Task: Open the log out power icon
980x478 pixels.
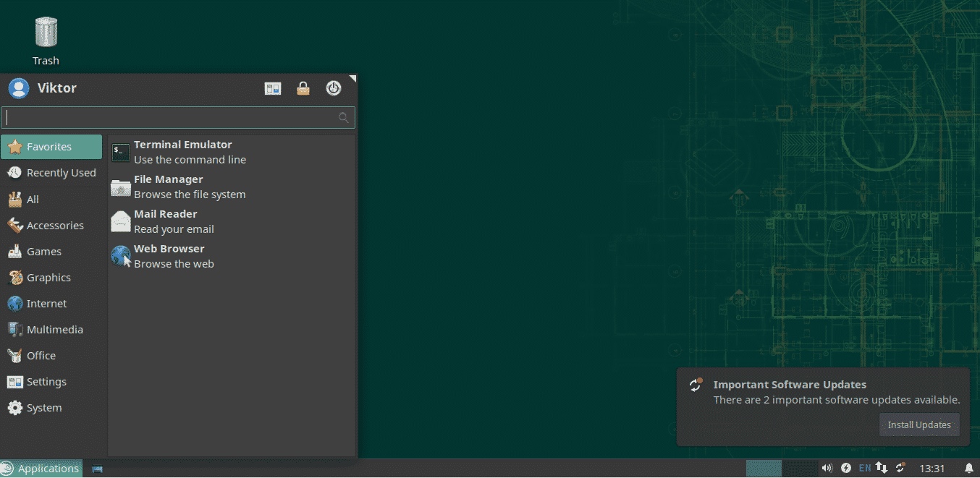Action: click(x=333, y=88)
